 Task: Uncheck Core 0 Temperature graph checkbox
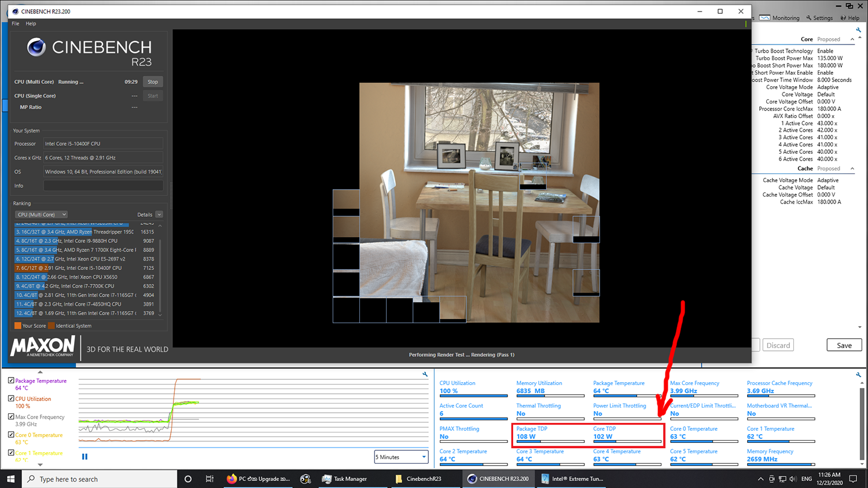11,434
